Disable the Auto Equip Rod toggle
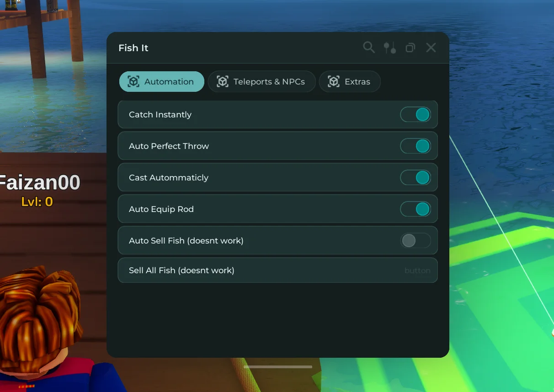554x392 pixels. coord(415,209)
